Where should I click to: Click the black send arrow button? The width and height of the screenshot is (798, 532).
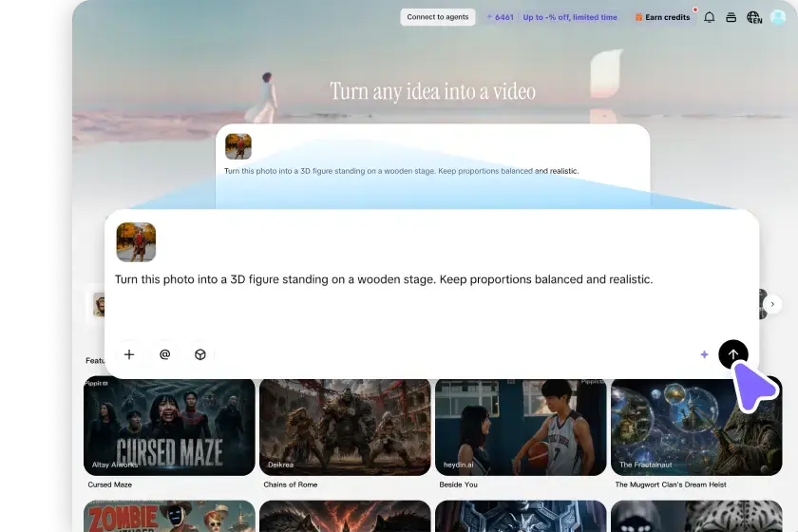(732, 354)
